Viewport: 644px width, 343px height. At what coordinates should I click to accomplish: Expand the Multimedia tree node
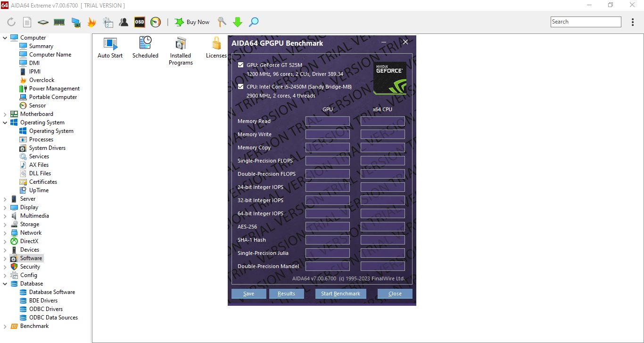(5, 216)
